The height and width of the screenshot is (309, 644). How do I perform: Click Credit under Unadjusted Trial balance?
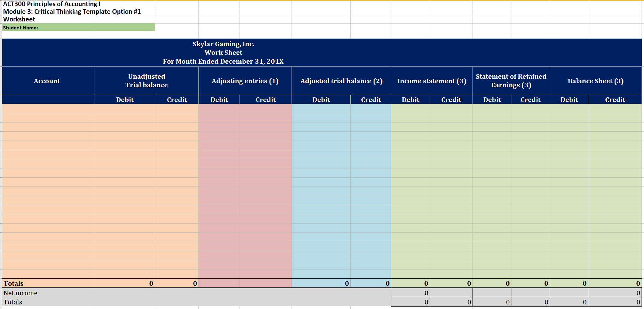pos(177,100)
